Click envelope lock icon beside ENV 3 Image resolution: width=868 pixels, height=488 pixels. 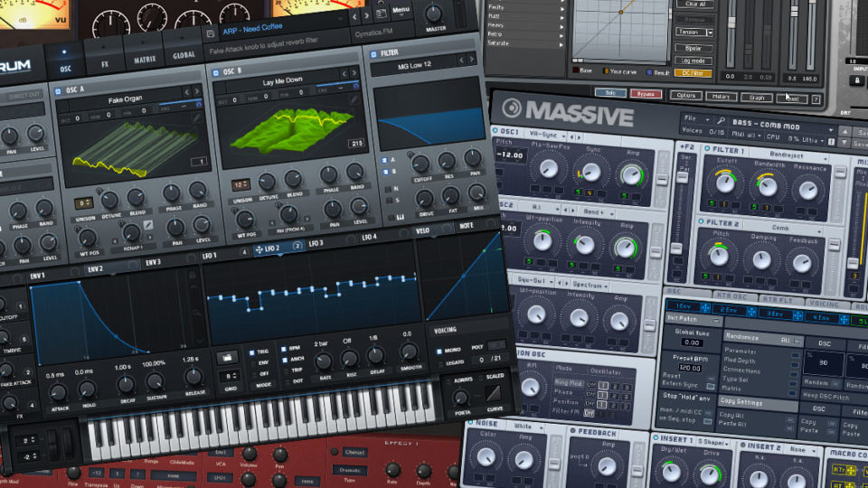[192, 275]
